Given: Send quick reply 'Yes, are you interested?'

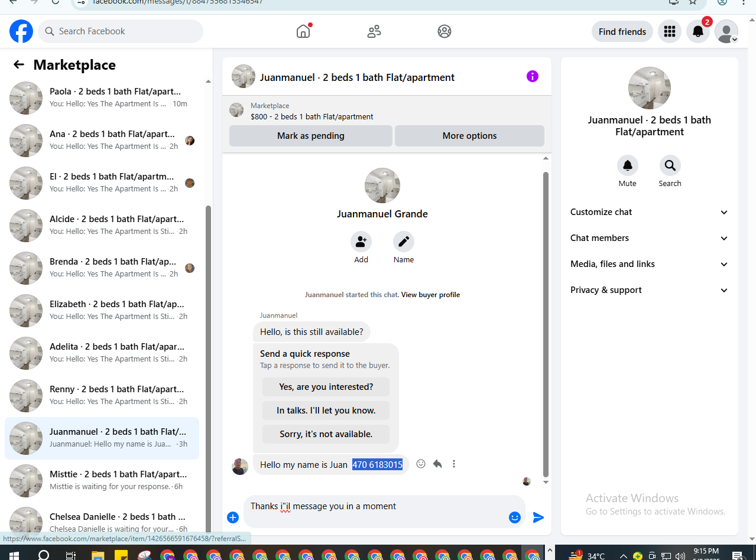Looking at the screenshot, I should coord(326,387).
